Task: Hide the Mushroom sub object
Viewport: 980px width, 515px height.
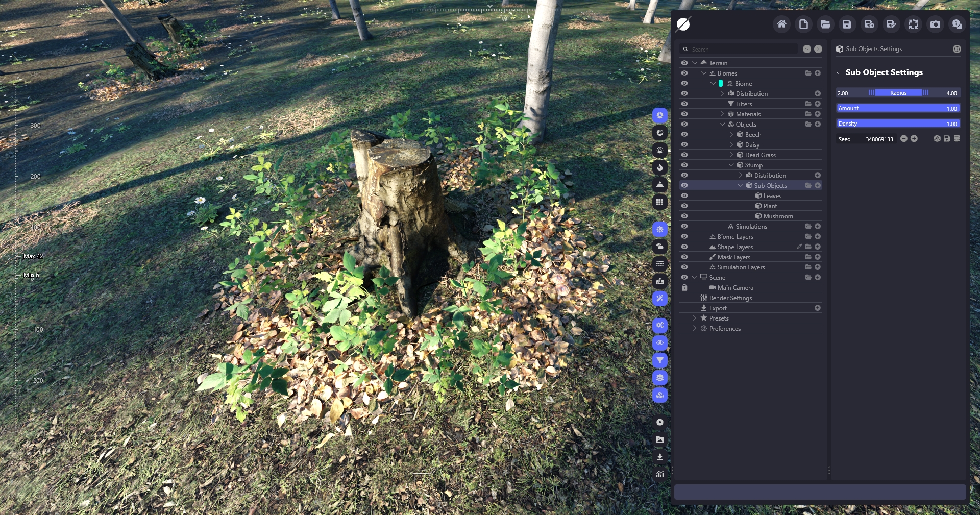Action: 684,216
